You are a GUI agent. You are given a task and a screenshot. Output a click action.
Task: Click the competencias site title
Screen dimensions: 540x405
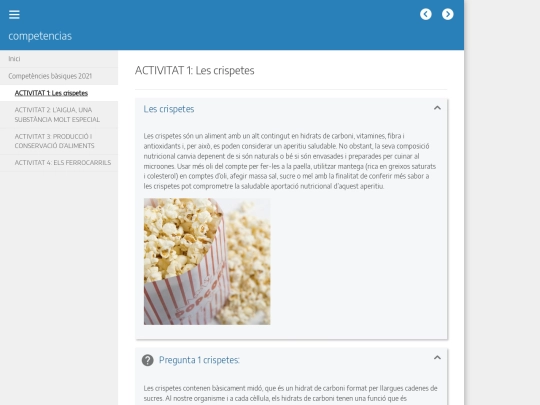point(40,36)
